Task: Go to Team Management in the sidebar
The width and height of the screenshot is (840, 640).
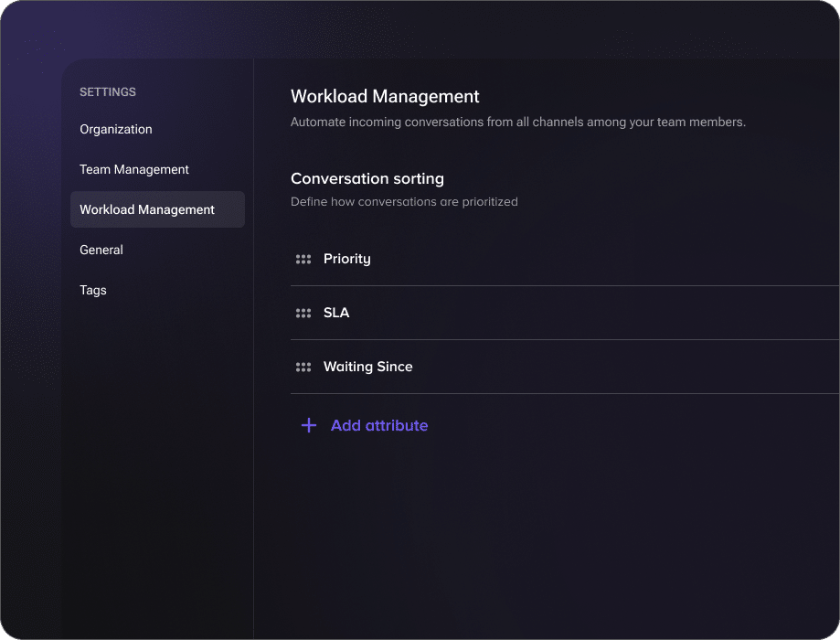Action: pyautogui.click(x=134, y=170)
